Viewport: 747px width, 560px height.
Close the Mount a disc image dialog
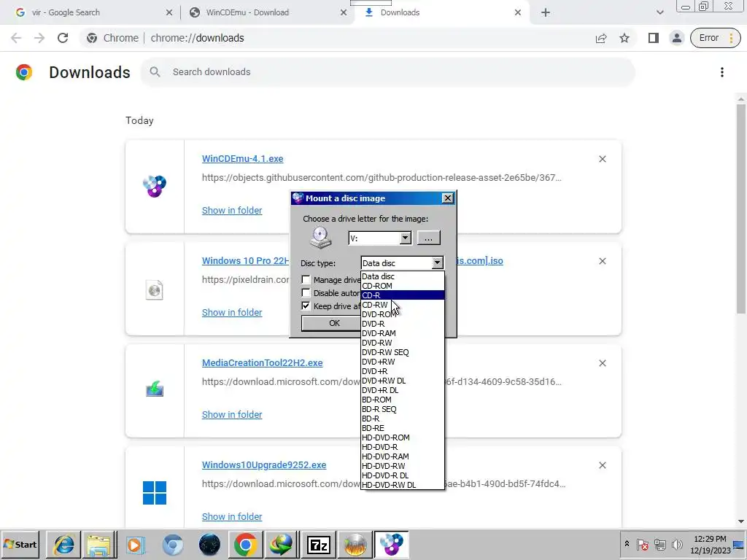(x=447, y=198)
